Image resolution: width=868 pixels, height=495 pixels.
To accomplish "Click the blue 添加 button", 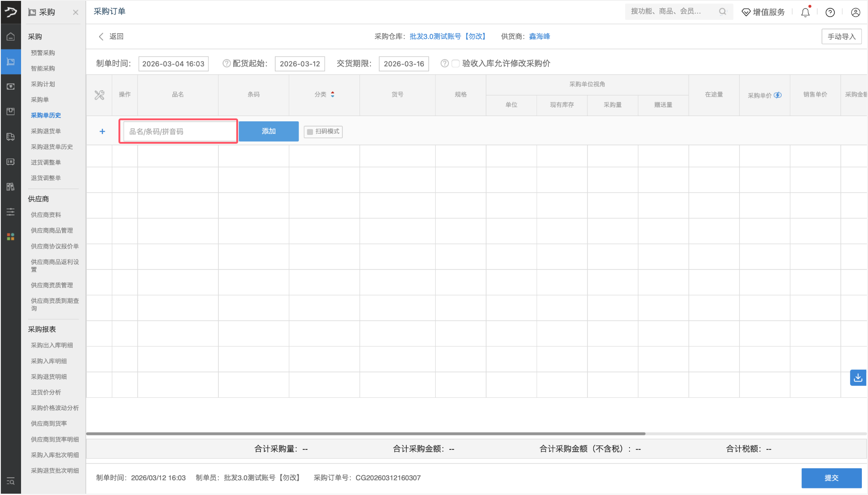I will (x=268, y=131).
